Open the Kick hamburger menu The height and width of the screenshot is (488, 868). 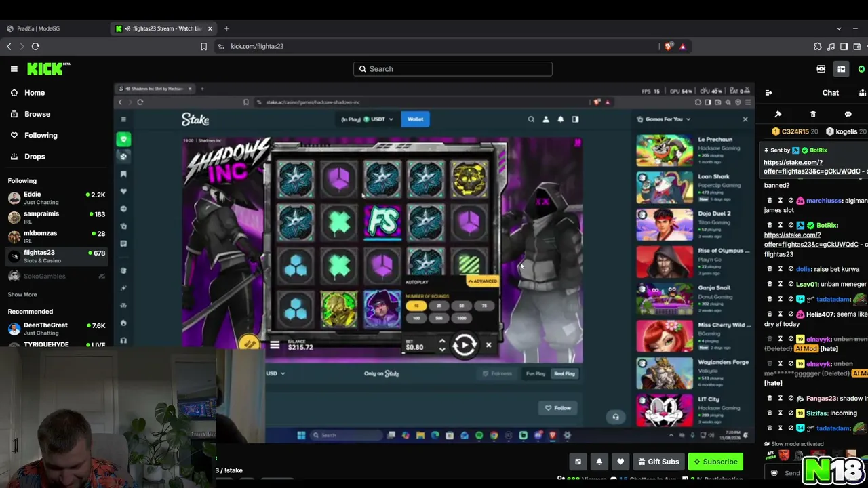pos(14,69)
